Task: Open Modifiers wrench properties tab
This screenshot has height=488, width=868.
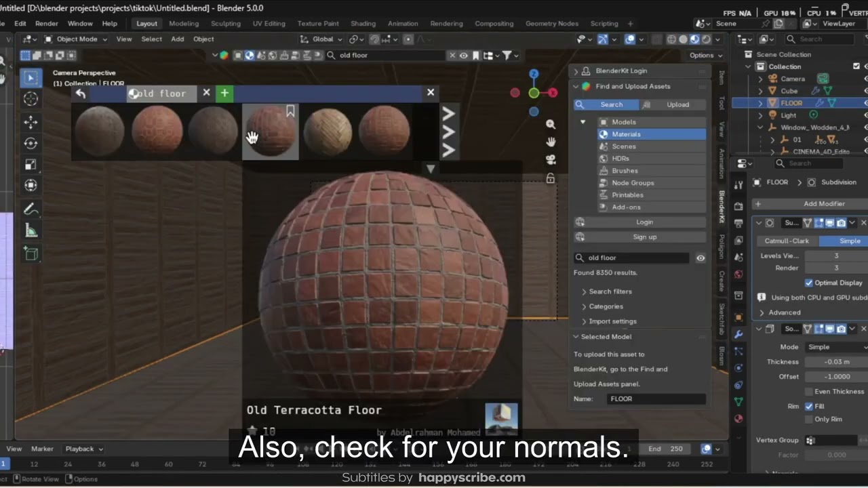Action: (738, 333)
